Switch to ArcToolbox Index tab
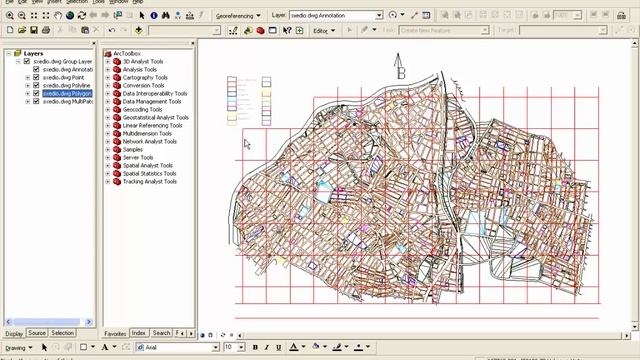Viewport: 640px width, 360px height. click(x=139, y=333)
